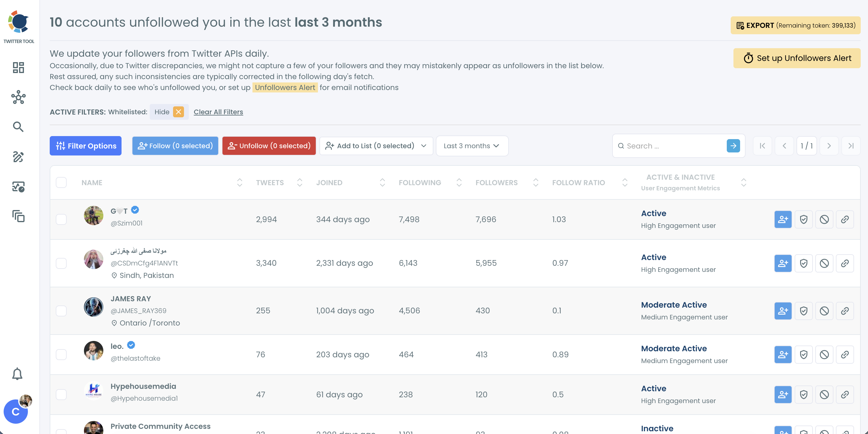Image resolution: width=868 pixels, height=434 pixels.
Task: Open the search icon in left sidebar
Action: point(18,127)
